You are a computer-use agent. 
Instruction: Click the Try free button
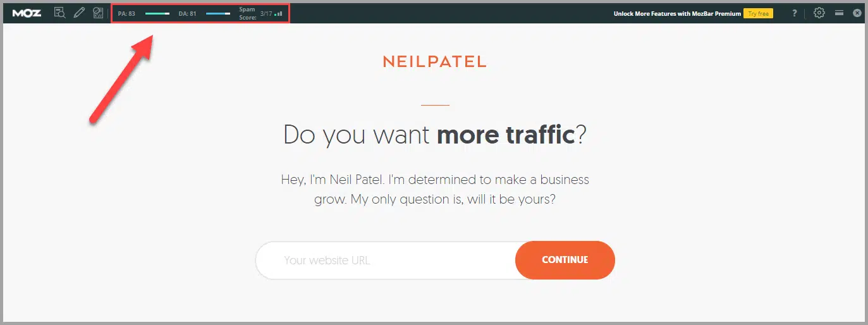[x=758, y=13]
